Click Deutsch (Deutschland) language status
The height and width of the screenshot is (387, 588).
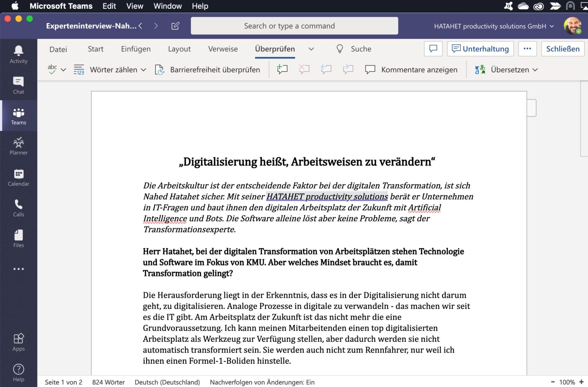tap(167, 382)
